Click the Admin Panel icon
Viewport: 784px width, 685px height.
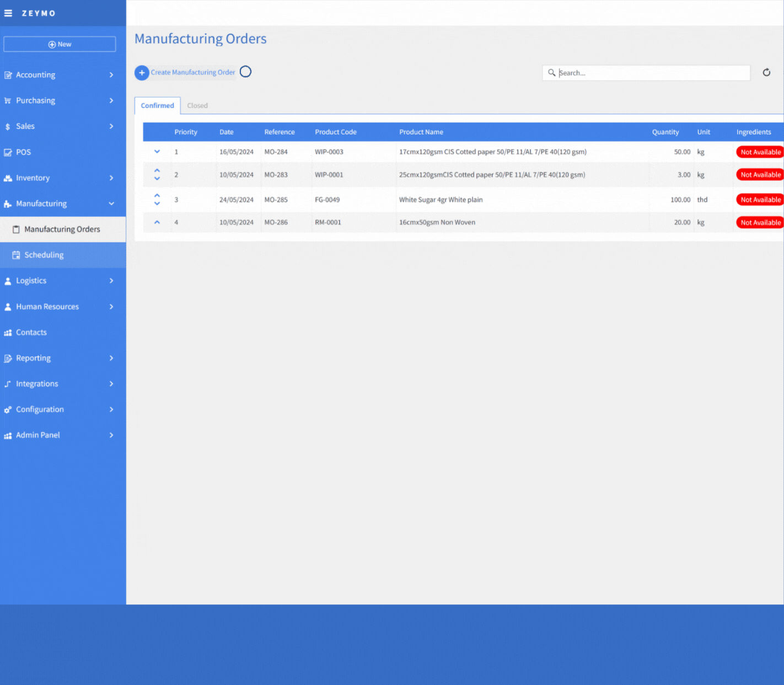(8, 435)
